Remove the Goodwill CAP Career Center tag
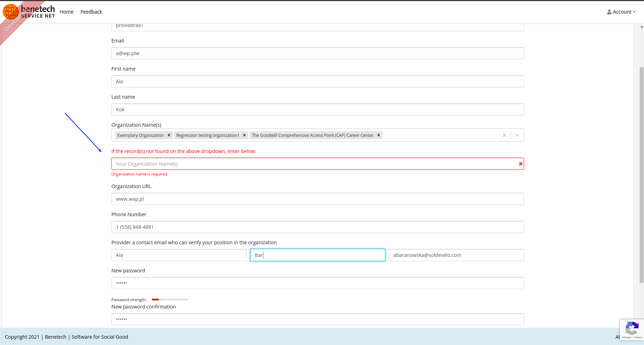The image size is (644, 345). coord(378,135)
